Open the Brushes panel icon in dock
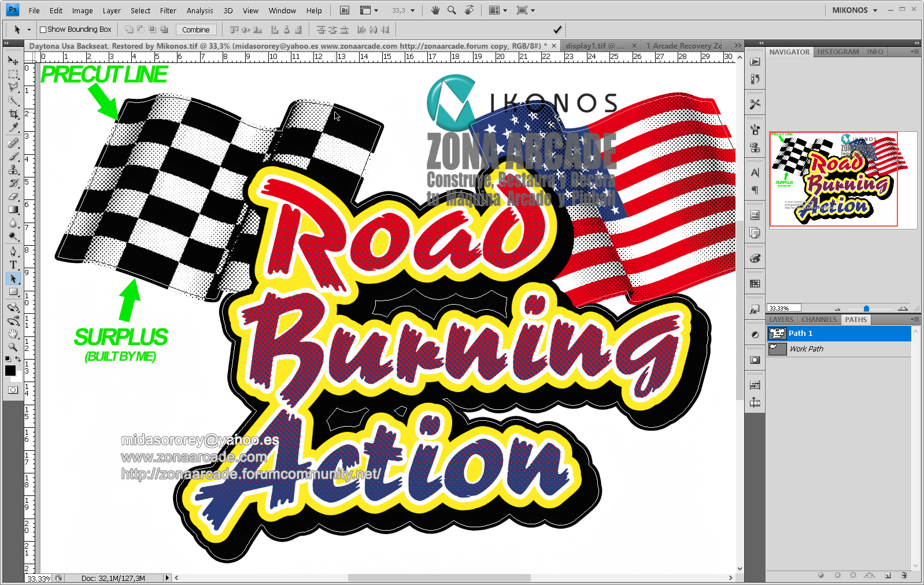Screen dimensions: 924x585 click(755, 129)
